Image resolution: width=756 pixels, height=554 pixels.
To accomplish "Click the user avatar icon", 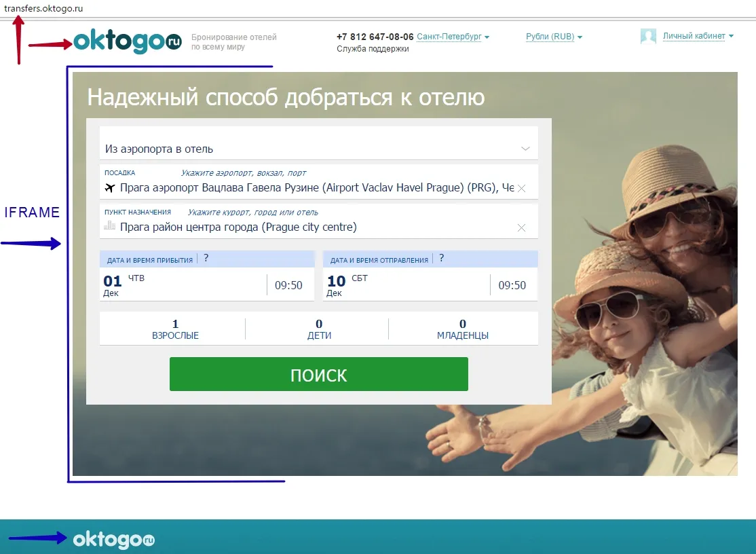I will 648,37.
